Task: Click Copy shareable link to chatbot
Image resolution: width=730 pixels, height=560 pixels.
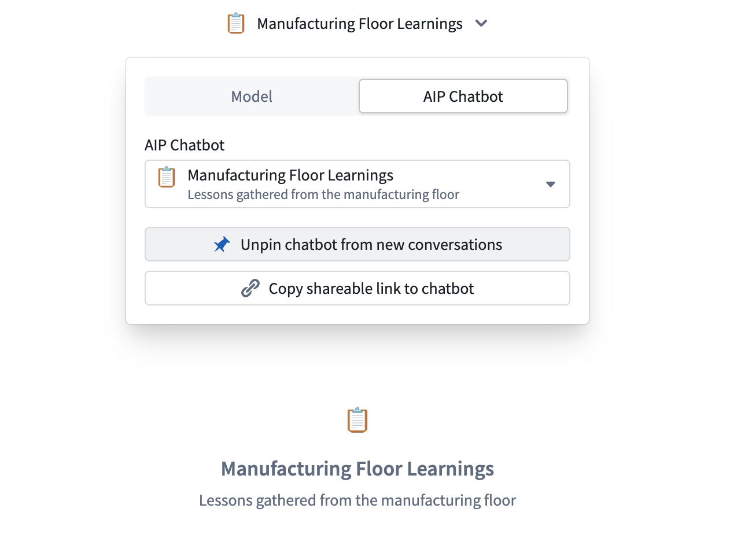Action: click(x=357, y=288)
